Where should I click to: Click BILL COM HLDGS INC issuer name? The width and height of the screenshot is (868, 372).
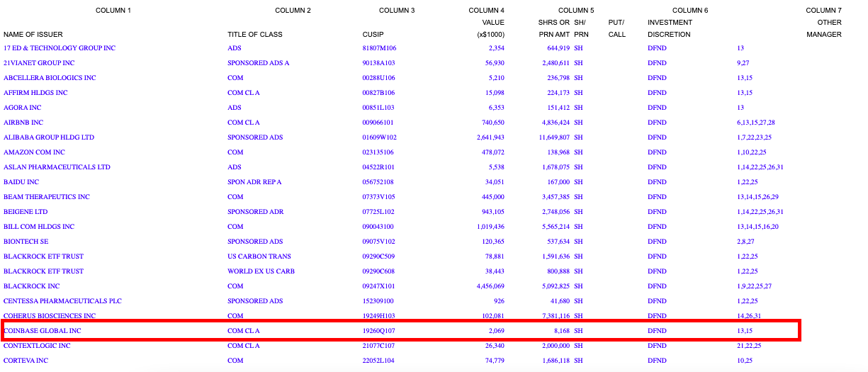pos(39,227)
